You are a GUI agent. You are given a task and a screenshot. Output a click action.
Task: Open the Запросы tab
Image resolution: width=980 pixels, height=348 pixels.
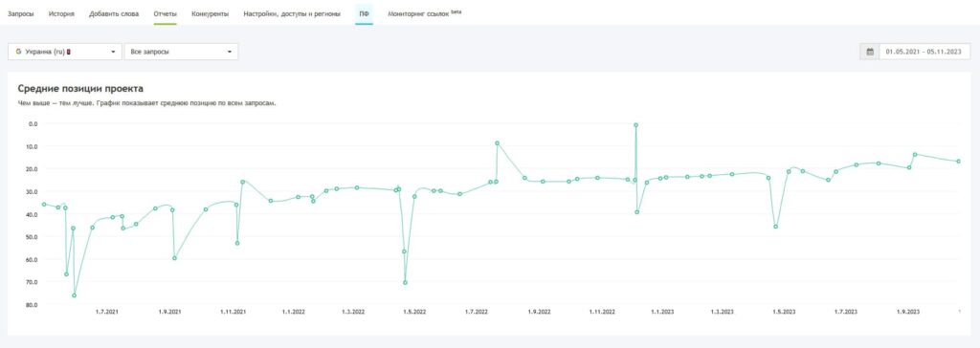(21, 13)
